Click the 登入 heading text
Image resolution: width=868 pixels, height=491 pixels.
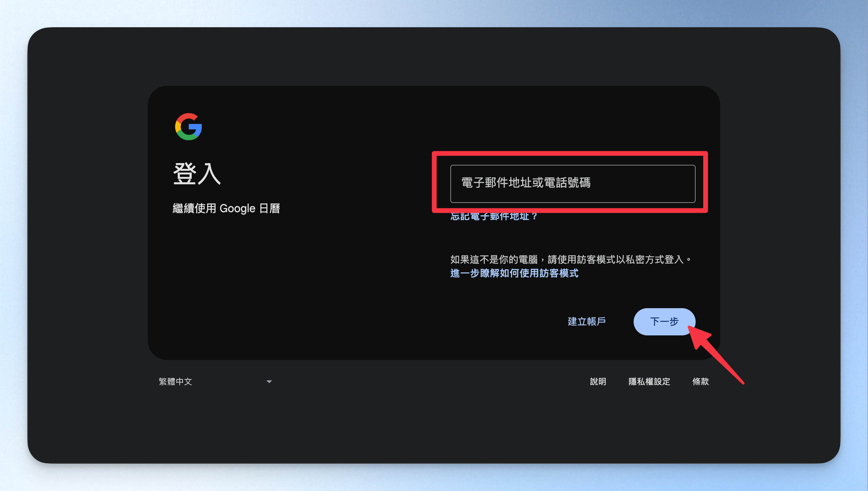197,174
